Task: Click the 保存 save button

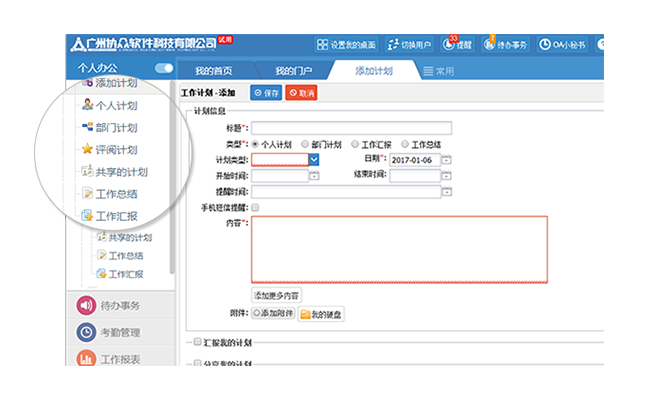Action: point(264,92)
